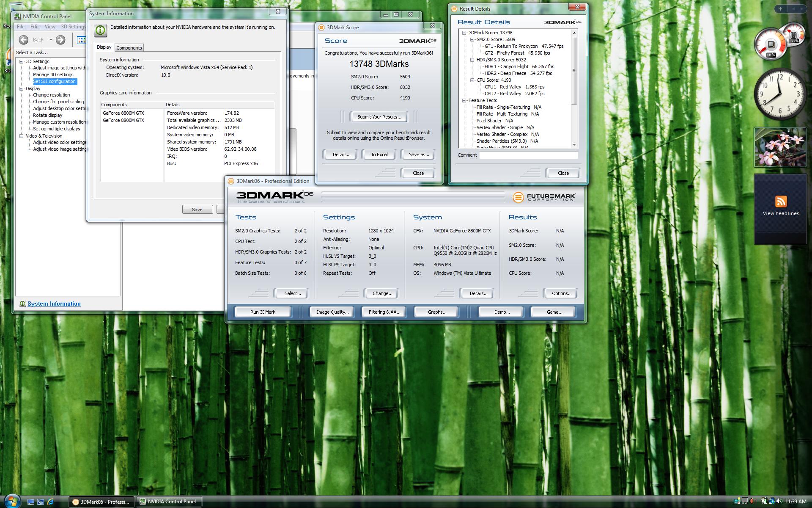Open the Back history dropdown arrow
Viewport: 812px width, 508px height.
coord(51,40)
